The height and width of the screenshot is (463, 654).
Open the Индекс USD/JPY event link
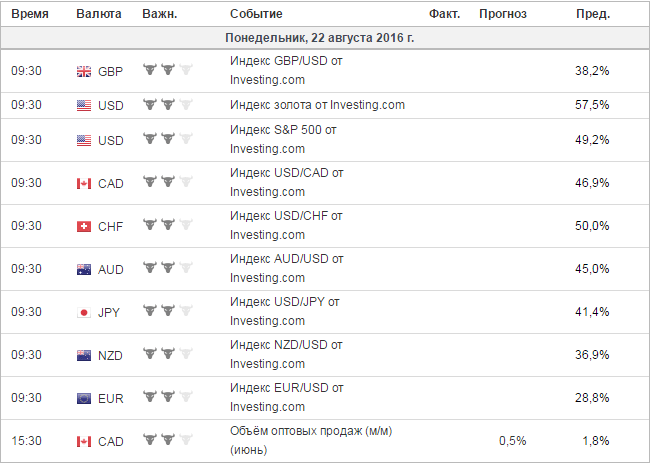click(285, 311)
